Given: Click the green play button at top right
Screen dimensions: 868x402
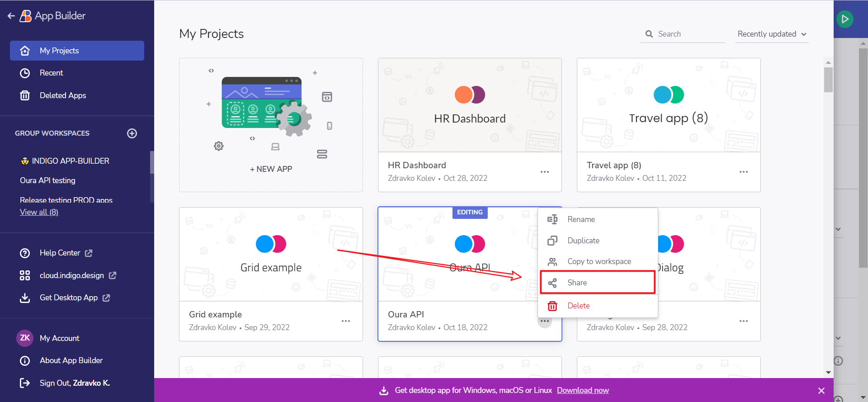Looking at the screenshot, I should (844, 19).
